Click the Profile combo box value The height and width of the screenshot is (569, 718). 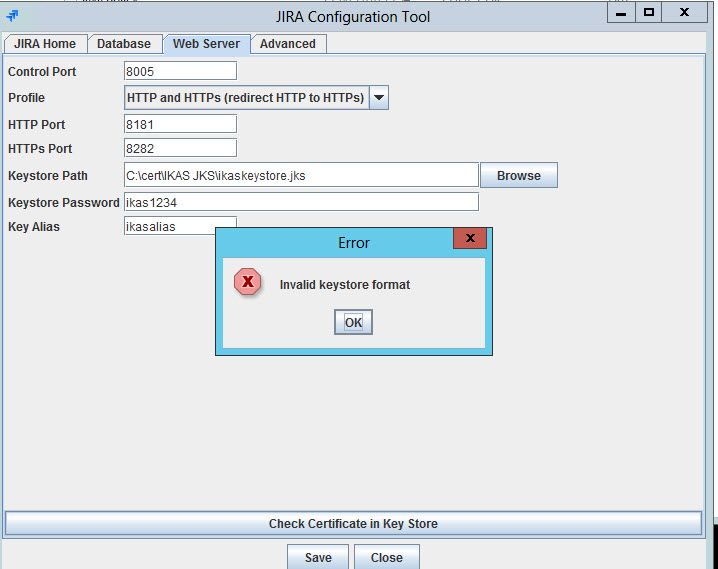coord(246,98)
